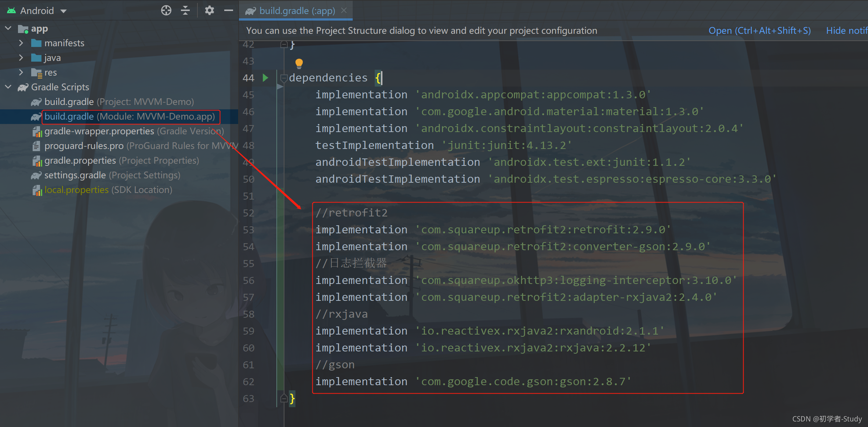Click the word dependencies on line 44
Image resolution: width=868 pixels, height=427 pixels.
pos(328,78)
